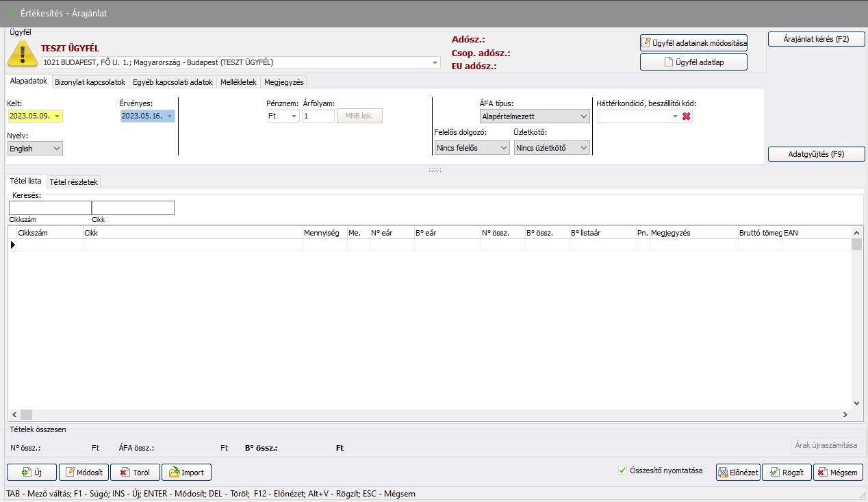Click the Árajánlat kérés (F2) button
868x502 pixels.
tap(816, 39)
